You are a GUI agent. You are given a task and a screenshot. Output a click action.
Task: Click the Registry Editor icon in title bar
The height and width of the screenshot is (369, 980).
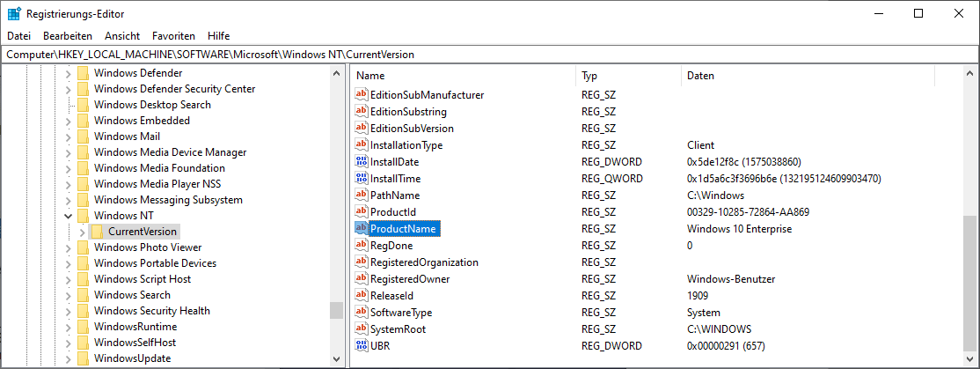[14, 14]
